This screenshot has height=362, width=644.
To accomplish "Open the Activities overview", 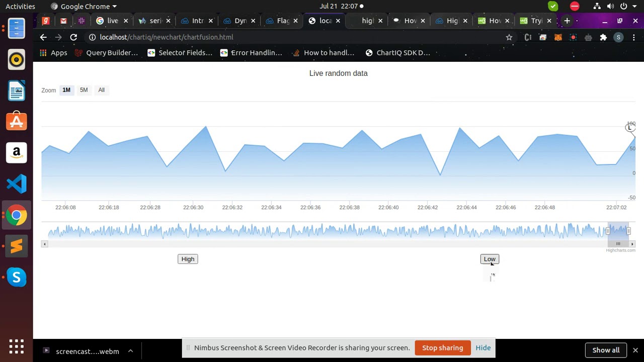I will [x=20, y=7].
